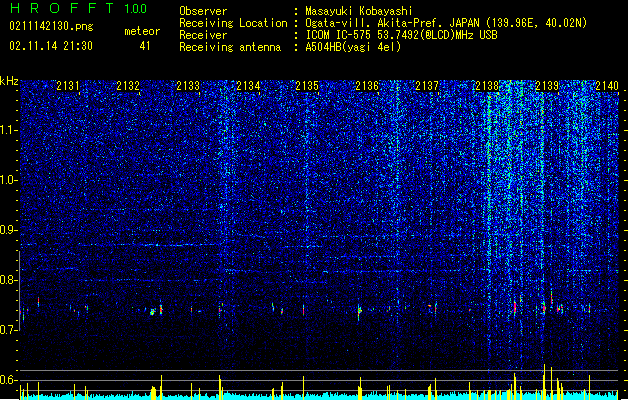Click the 1.1 frequency axis label
This screenshot has width=629, height=400.
pos(9,130)
